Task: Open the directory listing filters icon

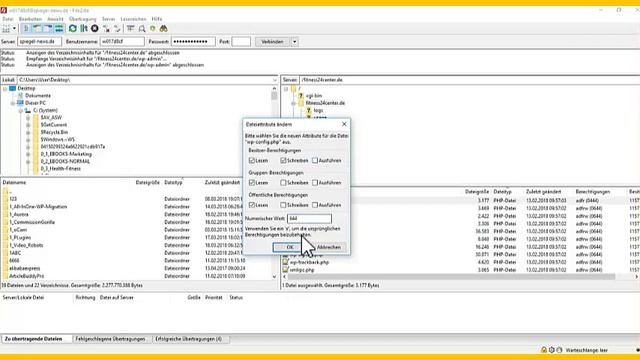Action: [131, 29]
